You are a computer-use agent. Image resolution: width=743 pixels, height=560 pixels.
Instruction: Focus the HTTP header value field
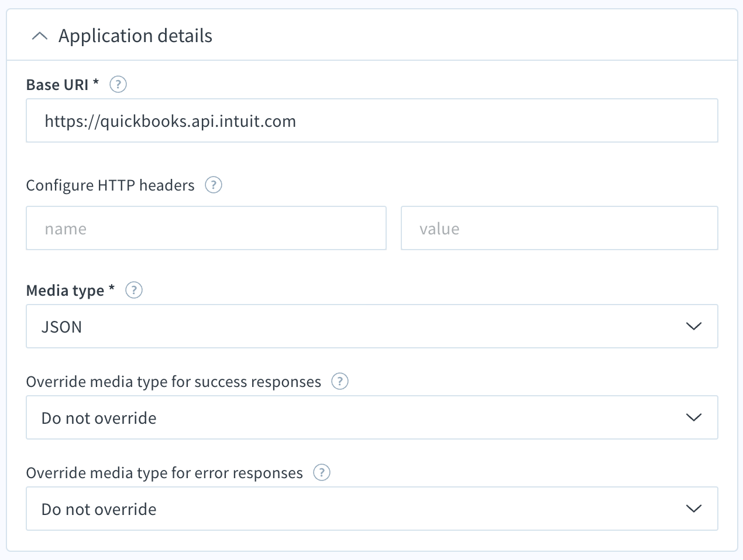point(559,228)
